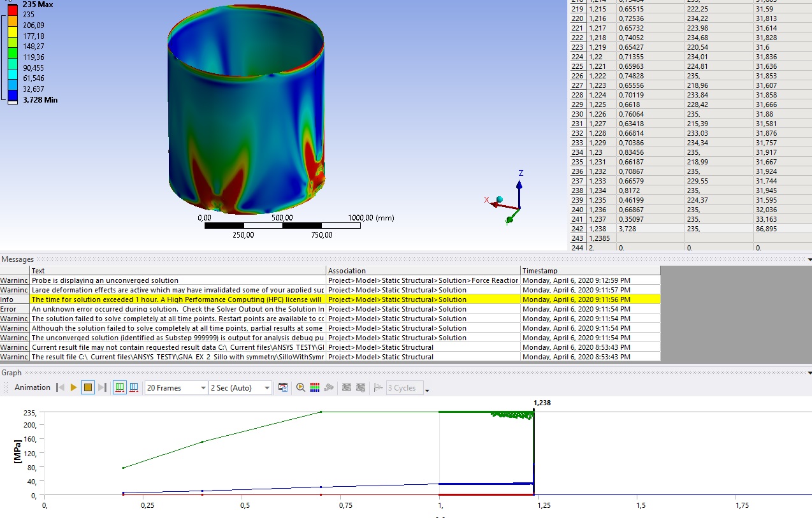Viewport: 812px width, 518px height.
Task: Click table row 243 time 1,2385
Action: click(x=690, y=238)
